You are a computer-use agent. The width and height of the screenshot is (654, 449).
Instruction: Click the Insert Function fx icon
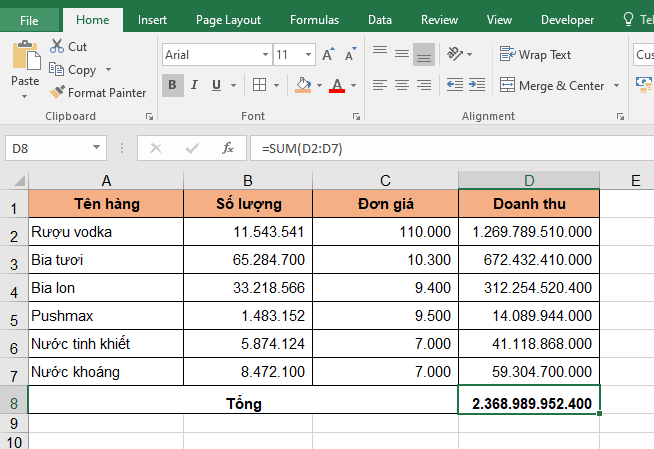coord(228,148)
